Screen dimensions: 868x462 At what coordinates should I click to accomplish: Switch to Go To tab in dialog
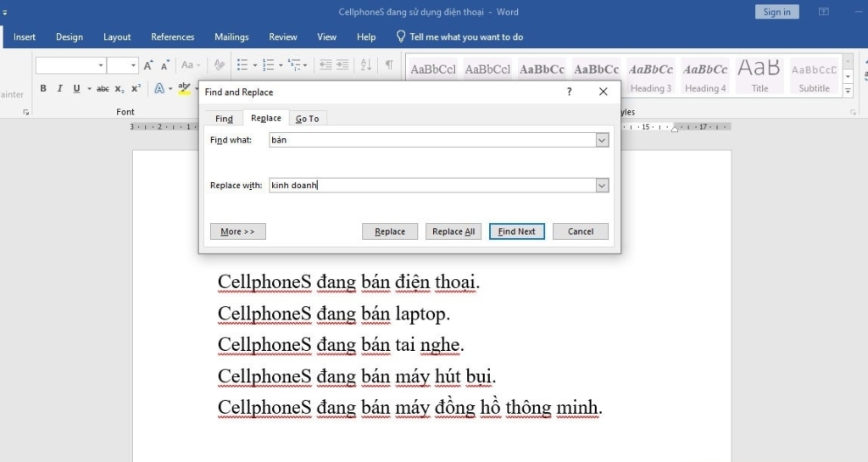point(307,119)
